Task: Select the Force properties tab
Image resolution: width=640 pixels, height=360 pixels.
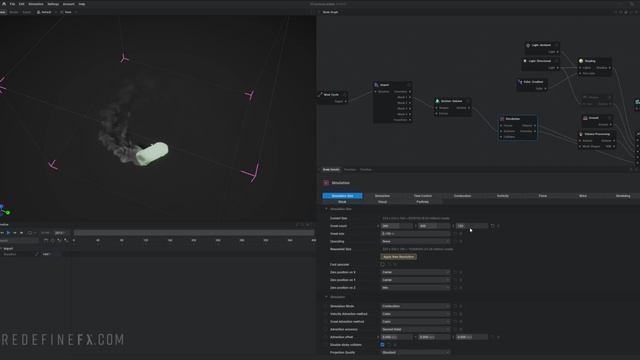Action: click(542, 196)
